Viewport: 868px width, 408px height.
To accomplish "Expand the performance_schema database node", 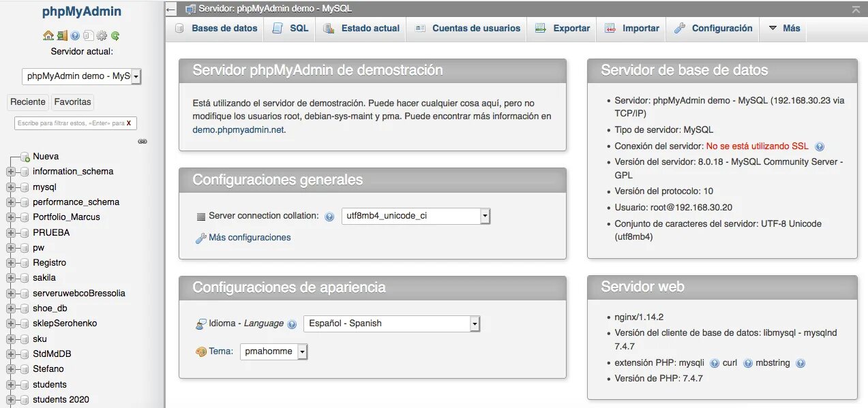I will point(10,202).
